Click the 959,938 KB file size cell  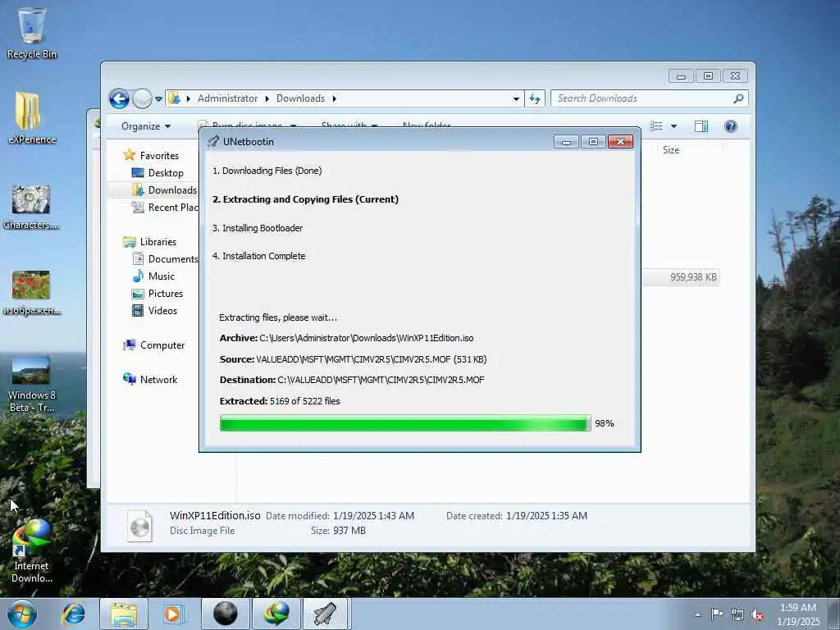(693, 277)
